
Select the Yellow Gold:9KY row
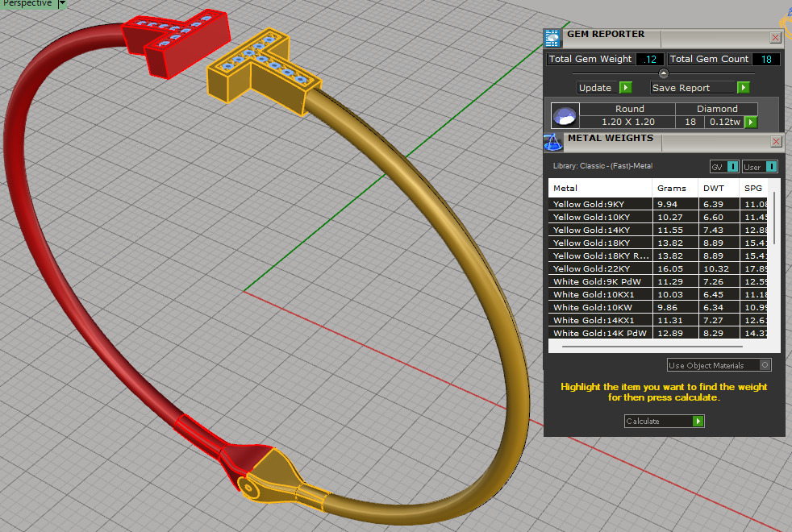pyautogui.click(x=658, y=204)
